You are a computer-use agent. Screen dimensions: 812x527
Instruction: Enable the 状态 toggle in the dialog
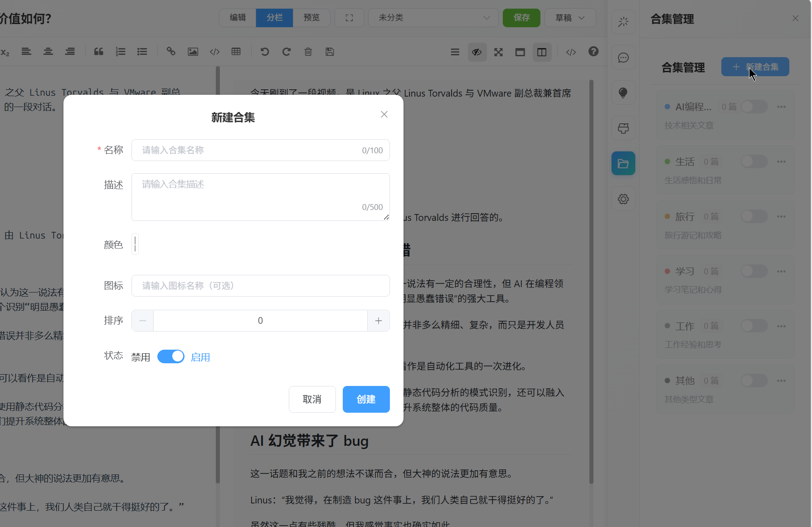171,356
